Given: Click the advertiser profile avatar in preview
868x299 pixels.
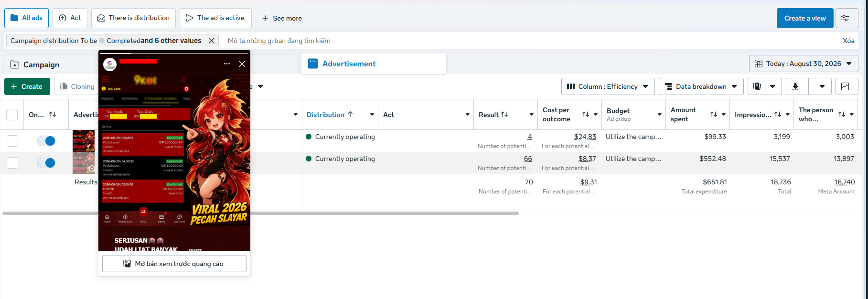Looking at the screenshot, I should [x=110, y=64].
